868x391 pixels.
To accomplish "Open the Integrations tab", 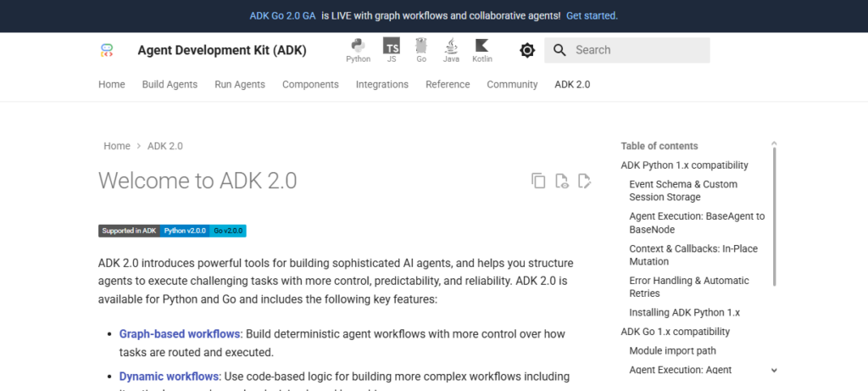I will 382,84.
